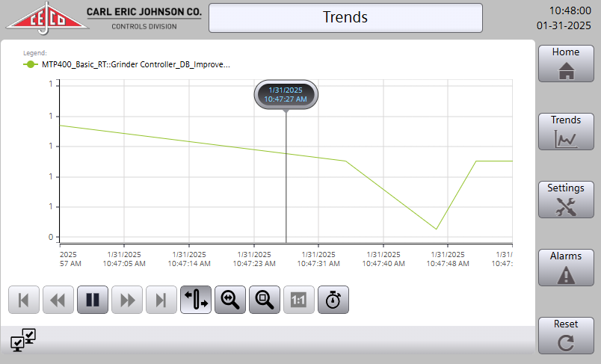Screen dimensions: 601x364
Task: Rewind the trend view backward
Action: [58, 300]
